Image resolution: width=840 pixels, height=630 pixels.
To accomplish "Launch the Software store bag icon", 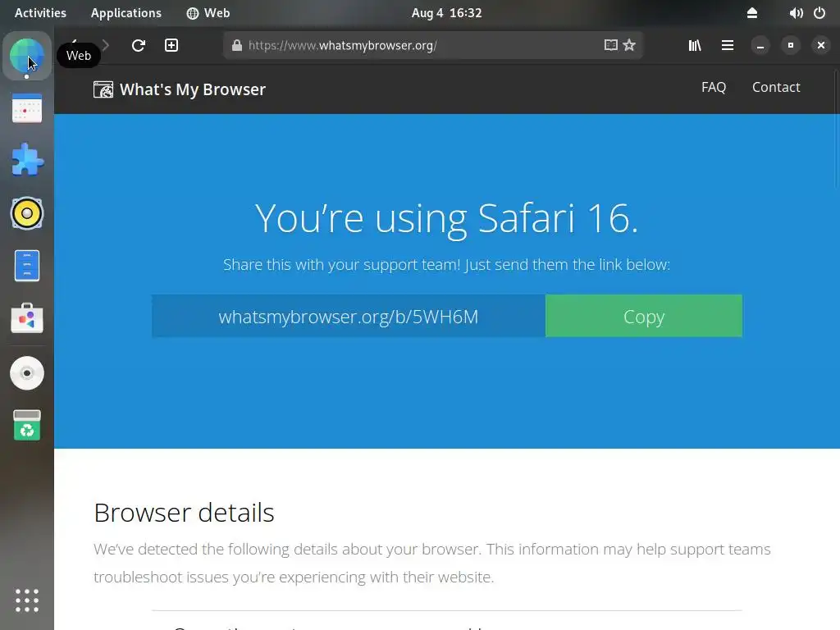I will [27, 319].
